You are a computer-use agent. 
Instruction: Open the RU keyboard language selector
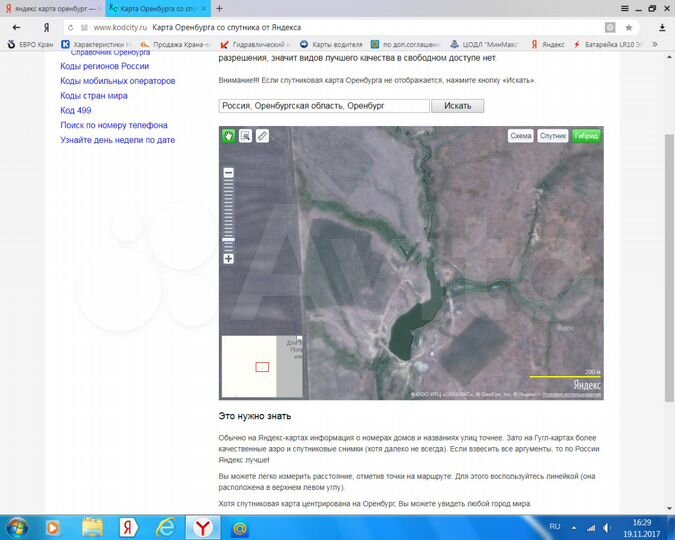click(555, 525)
